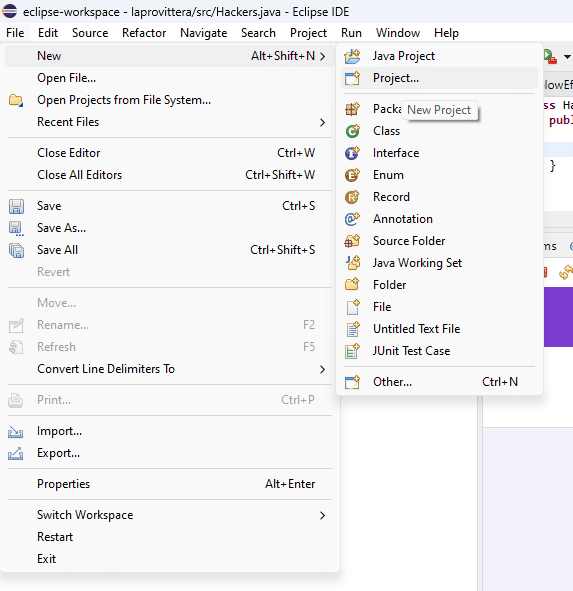
Task: Choose Java Working Set label
Action: [x=417, y=263]
